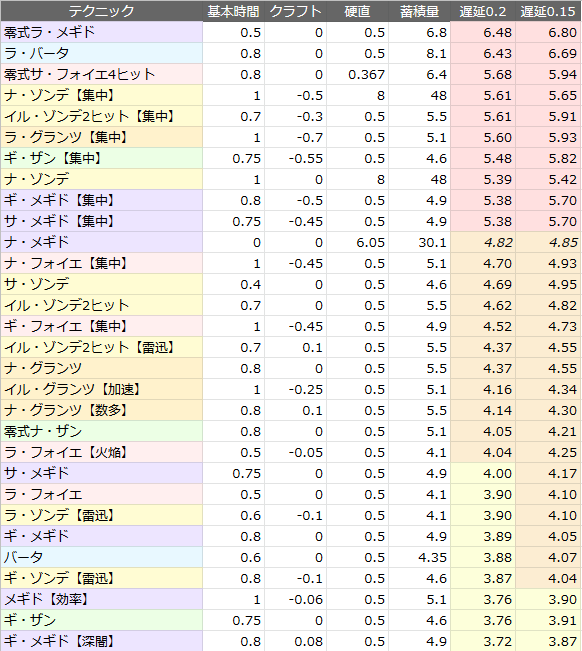Viewport: 582px width, 651px height.
Task: Click the メギド【効率】 technique cell
Action: (x=102, y=599)
